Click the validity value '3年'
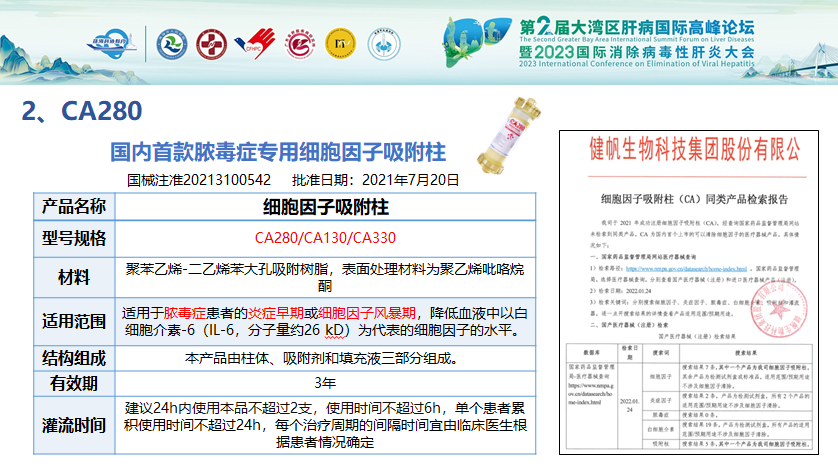Image resolution: width=838 pixels, height=469 pixels. click(x=325, y=383)
